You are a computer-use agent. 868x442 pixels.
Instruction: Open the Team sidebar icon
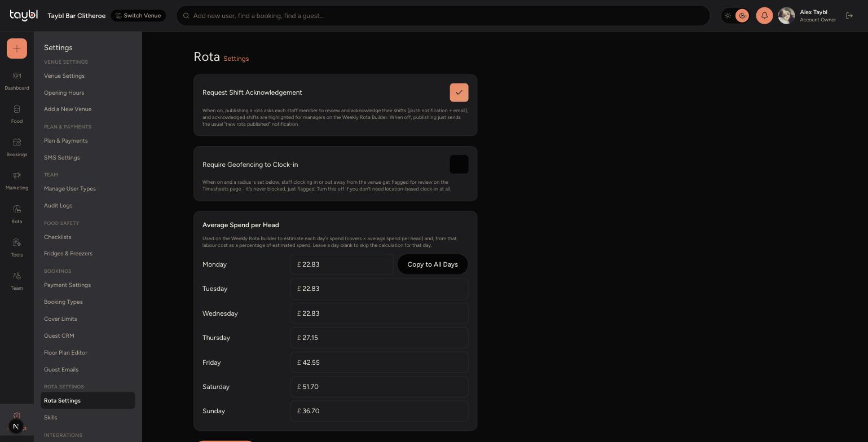point(17,276)
